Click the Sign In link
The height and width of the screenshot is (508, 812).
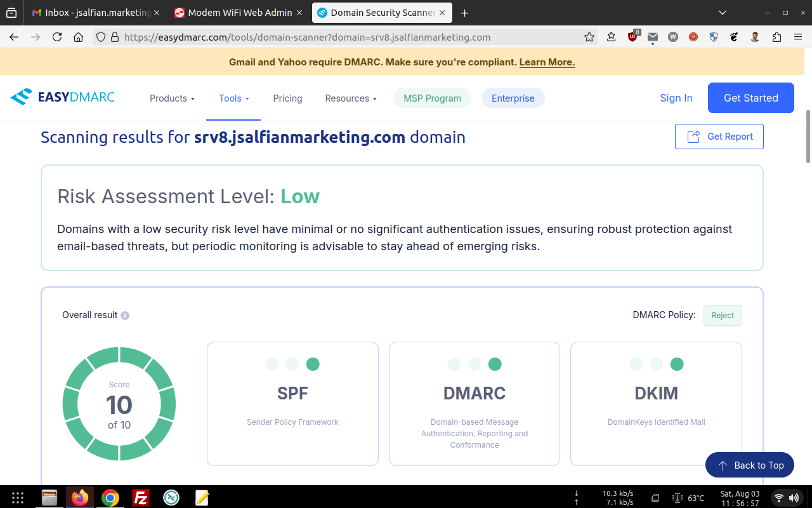click(x=676, y=98)
